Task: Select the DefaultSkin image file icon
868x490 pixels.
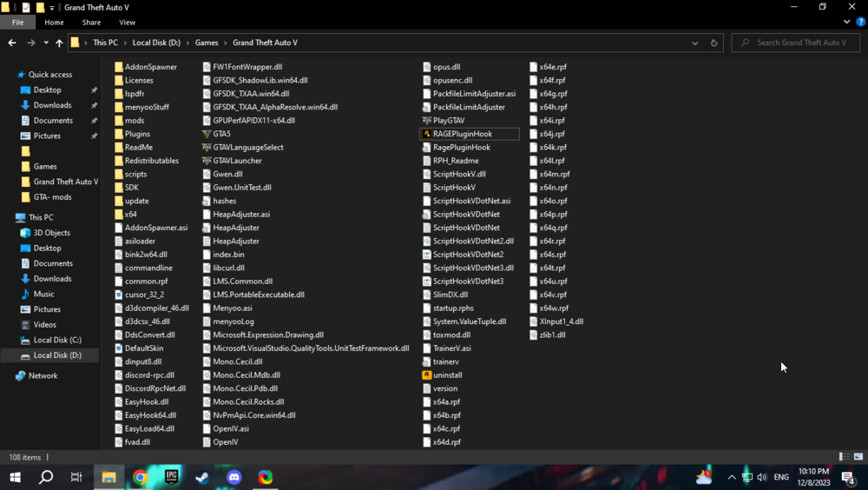Action: click(x=118, y=348)
